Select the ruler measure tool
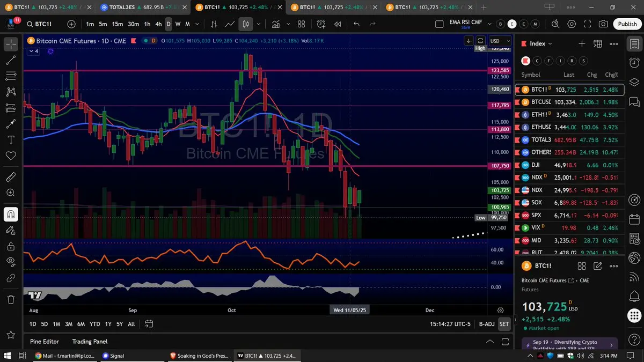This screenshot has height=362, width=644. point(10,176)
